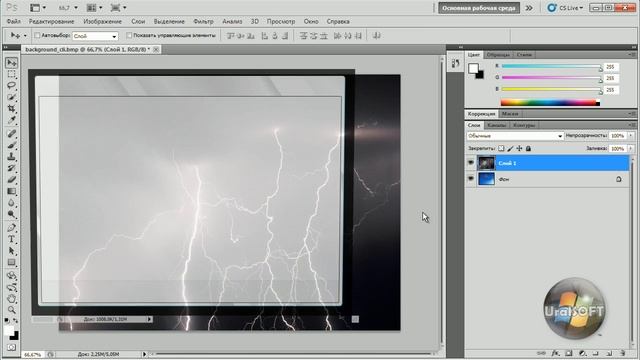Open the Файл menu
The image size is (640, 360).
pyautogui.click(x=13, y=21)
